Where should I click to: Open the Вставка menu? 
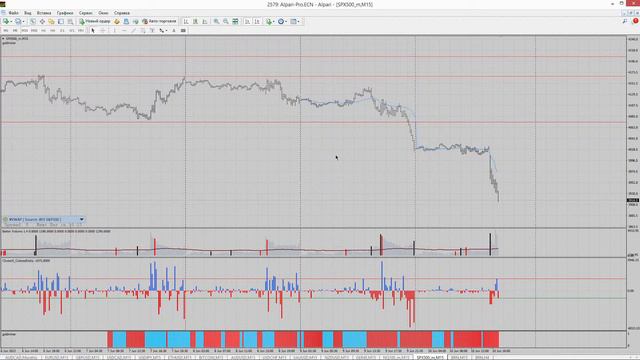(44, 13)
